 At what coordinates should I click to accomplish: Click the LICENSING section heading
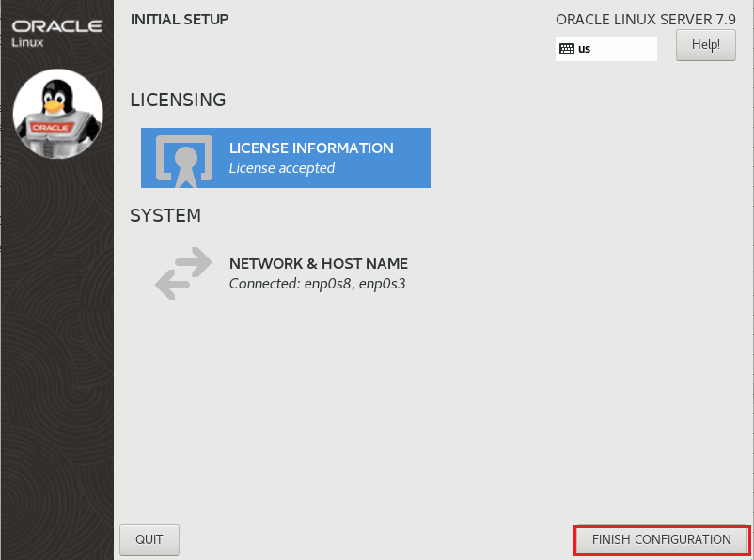tap(178, 100)
